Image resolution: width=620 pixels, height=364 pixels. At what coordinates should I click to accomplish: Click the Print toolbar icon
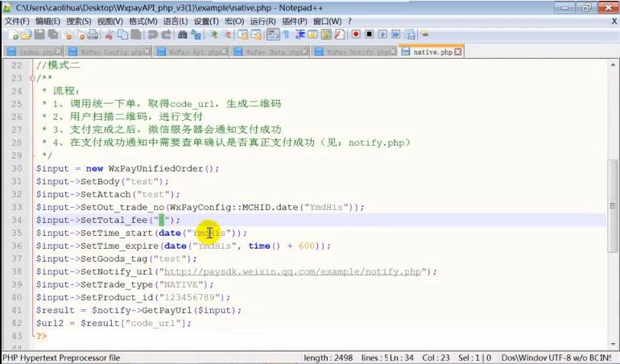pos(93,35)
